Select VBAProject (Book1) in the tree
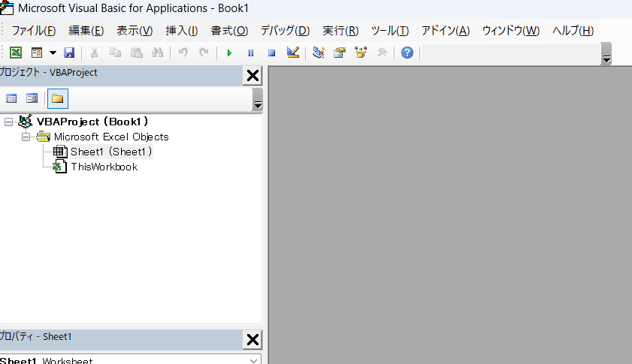This screenshot has height=364, width=632. pyautogui.click(x=92, y=122)
